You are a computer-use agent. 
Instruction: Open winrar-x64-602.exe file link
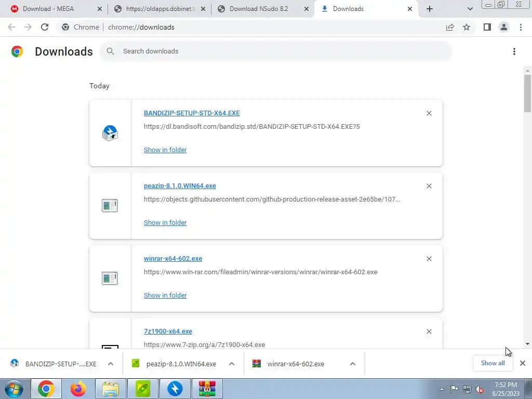click(x=173, y=258)
